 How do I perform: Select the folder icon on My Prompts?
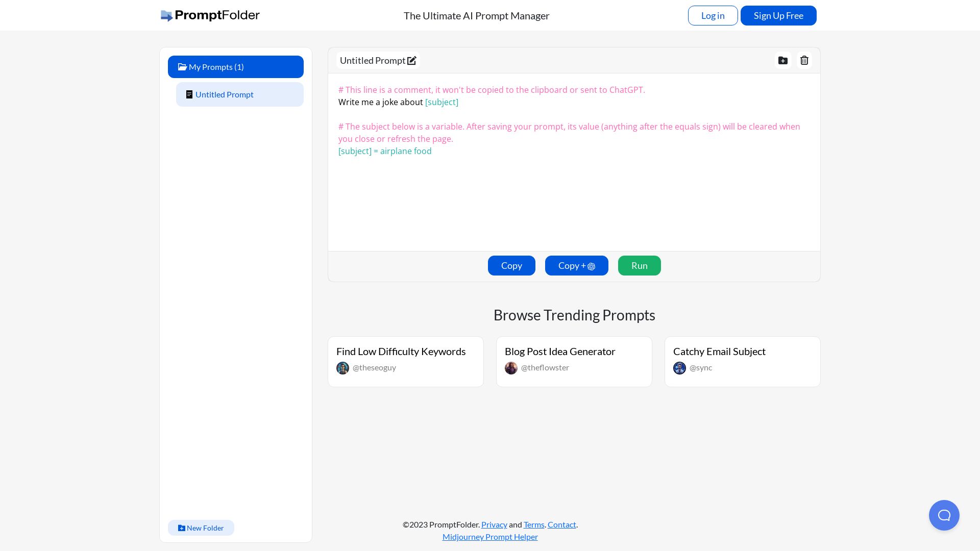183,67
